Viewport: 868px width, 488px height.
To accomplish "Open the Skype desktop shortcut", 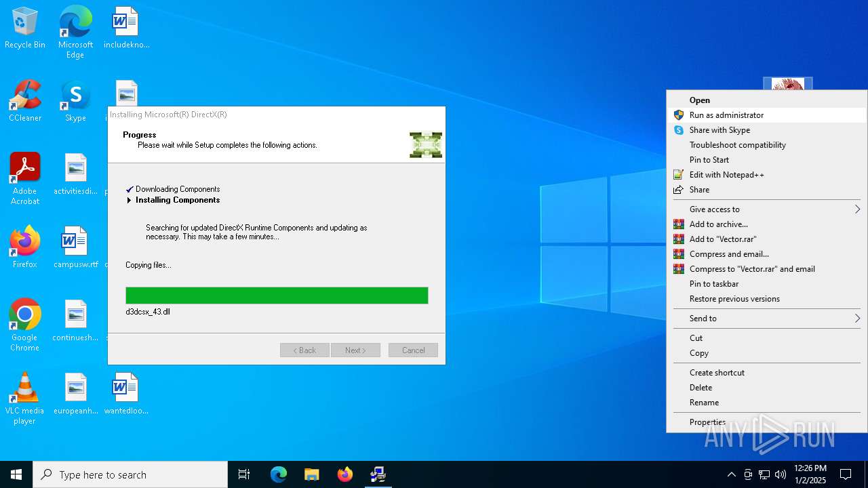I will click(x=75, y=102).
